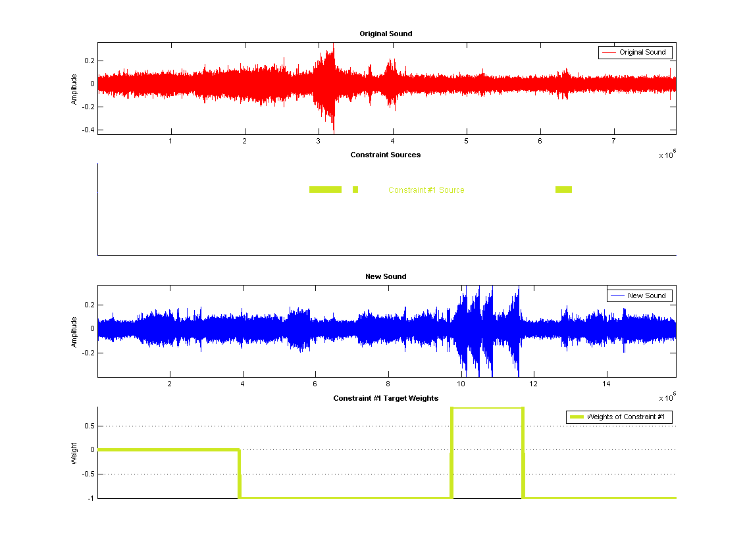Click the longest yellow constraint source bar
This screenshot has width=747, height=560.
(325, 190)
